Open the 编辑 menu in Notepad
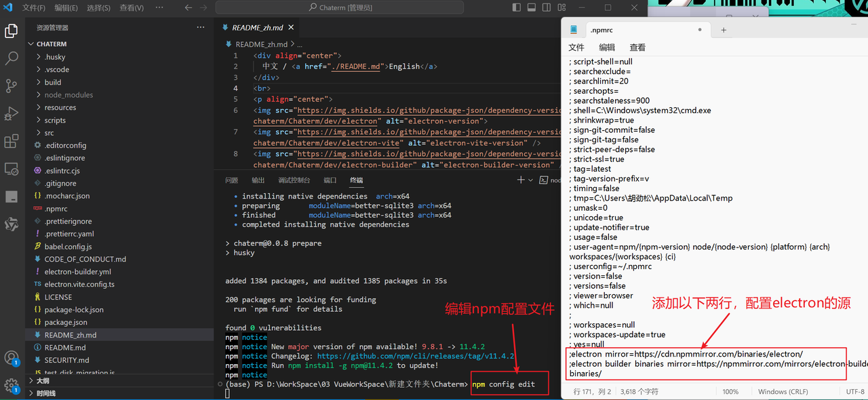Screen dimensions: 868x400 (x=607, y=47)
